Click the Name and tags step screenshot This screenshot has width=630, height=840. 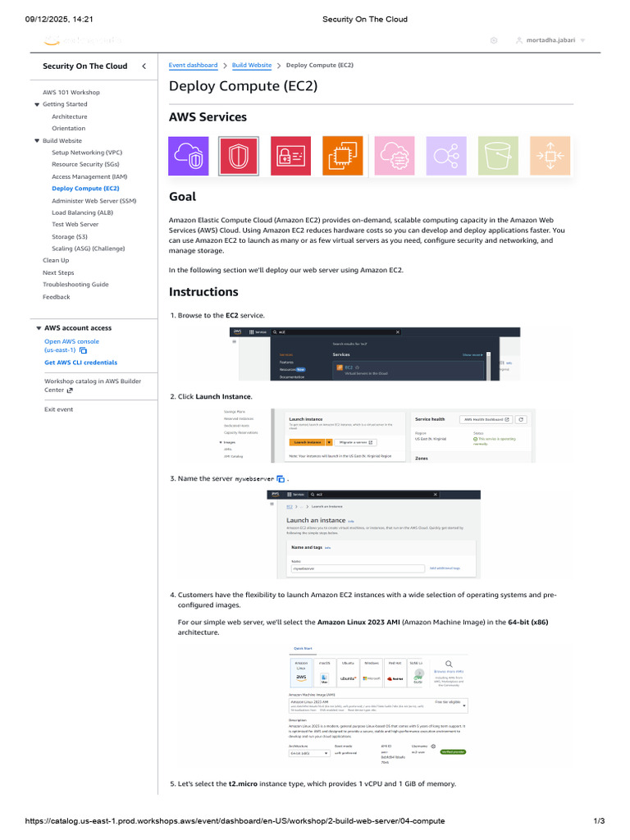pyautogui.click(x=374, y=535)
